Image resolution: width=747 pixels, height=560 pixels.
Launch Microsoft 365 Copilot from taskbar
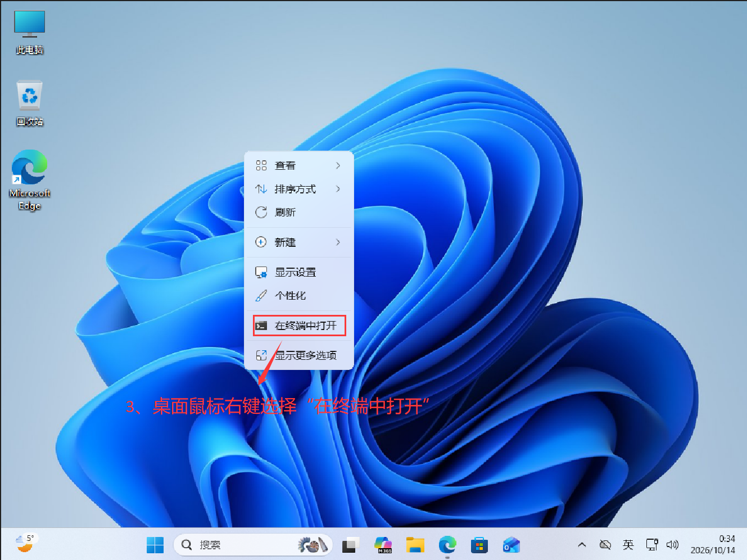coord(383,545)
